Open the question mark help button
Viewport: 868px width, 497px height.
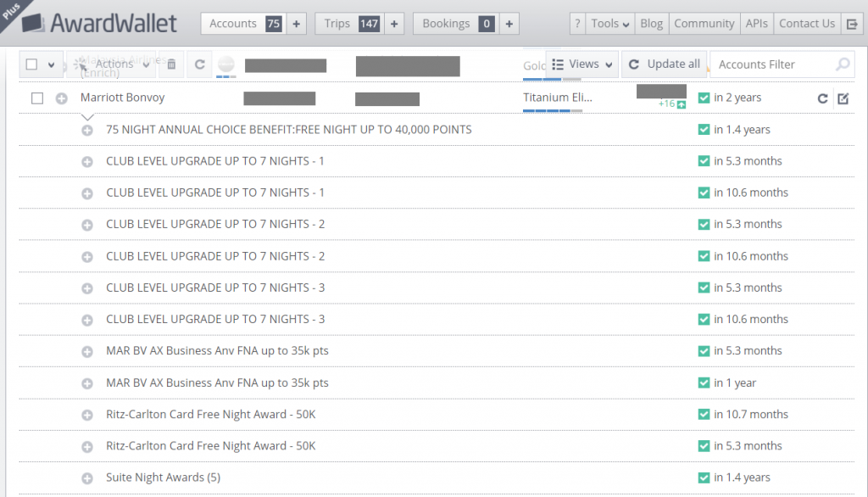coord(576,24)
